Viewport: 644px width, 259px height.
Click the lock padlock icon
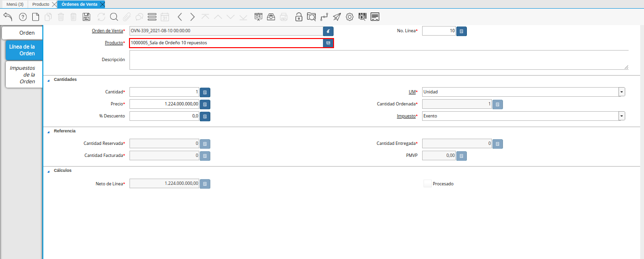tap(299, 17)
